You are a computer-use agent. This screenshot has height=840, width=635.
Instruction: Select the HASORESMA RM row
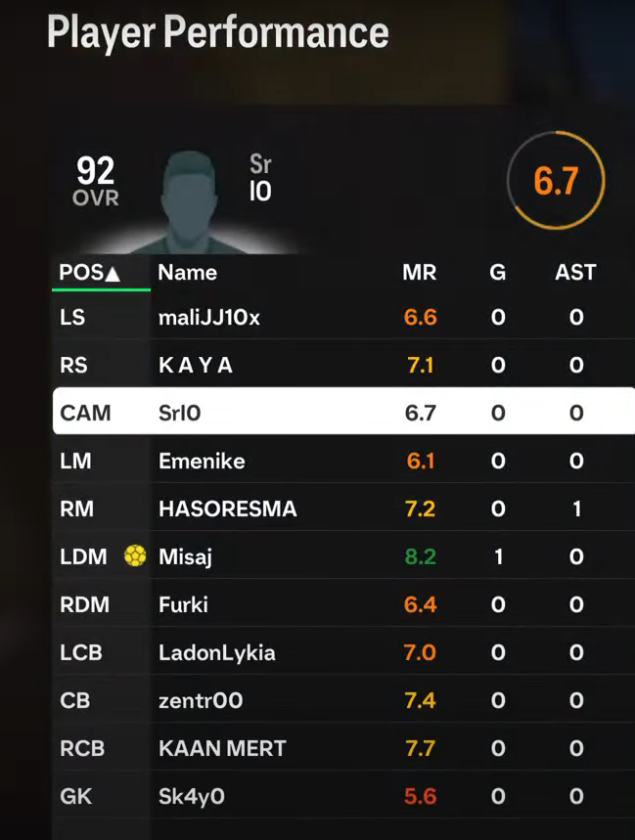click(x=343, y=508)
